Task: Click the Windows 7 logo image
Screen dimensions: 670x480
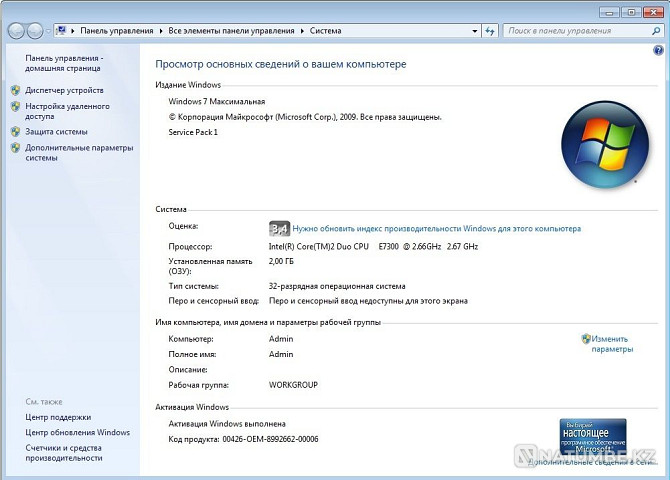Action: tap(605, 144)
